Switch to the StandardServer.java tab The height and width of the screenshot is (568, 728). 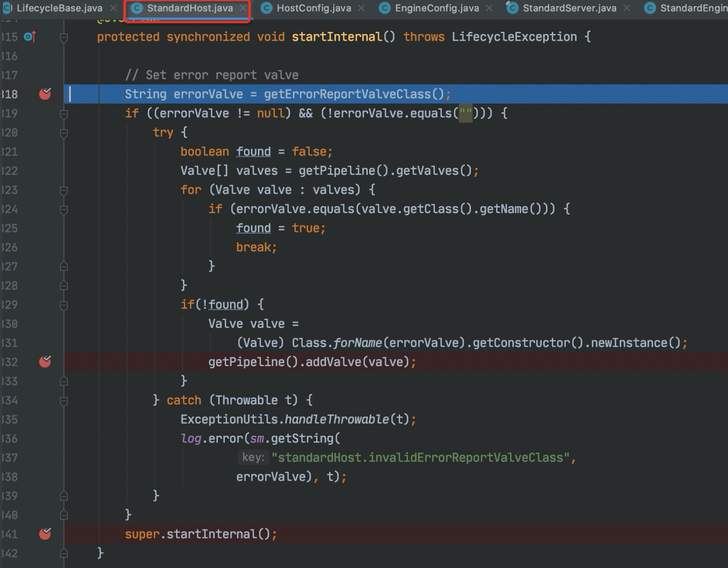click(569, 8)
